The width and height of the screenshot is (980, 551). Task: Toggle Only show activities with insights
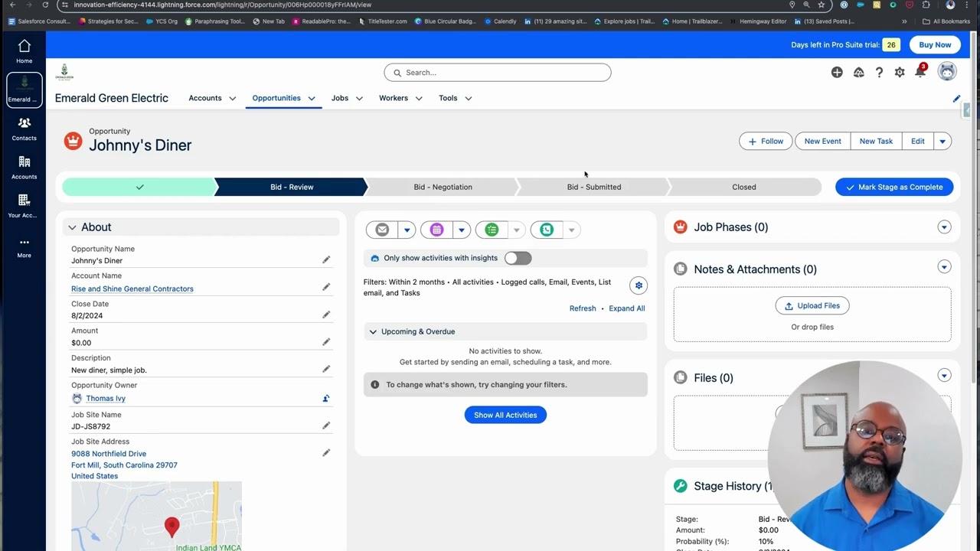pos(518,258)
